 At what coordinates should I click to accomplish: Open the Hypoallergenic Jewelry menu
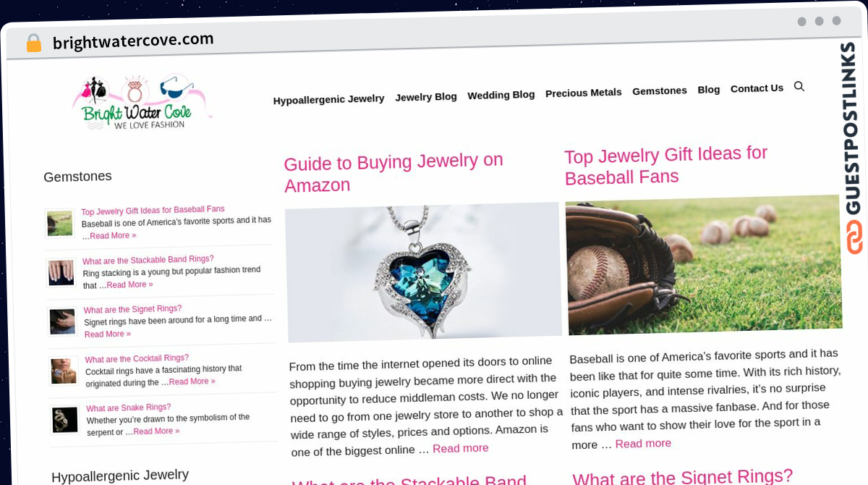[x=328, y=99]
